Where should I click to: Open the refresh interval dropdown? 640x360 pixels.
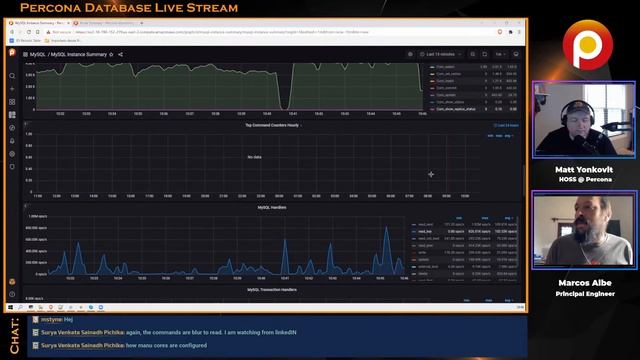[501, 54]
